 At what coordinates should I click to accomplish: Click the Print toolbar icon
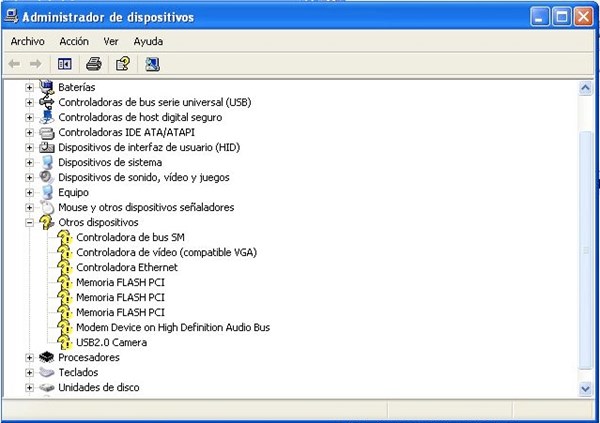[x=94, y=64]
